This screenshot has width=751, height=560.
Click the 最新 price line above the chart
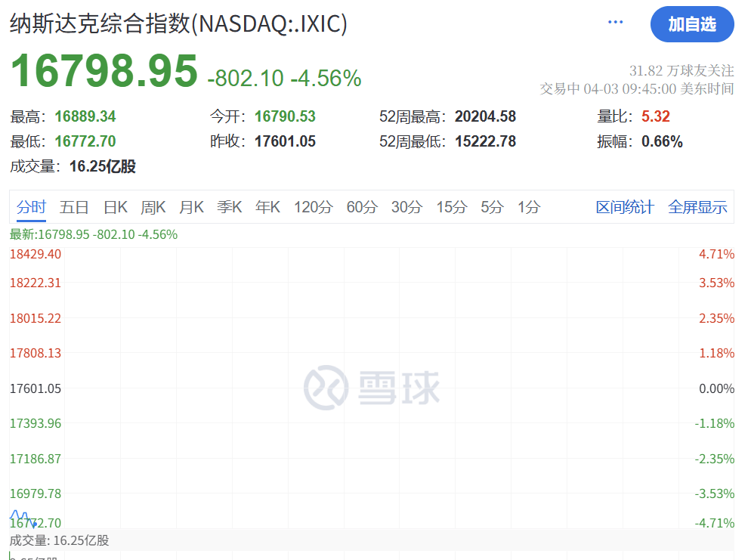(91, 234)
